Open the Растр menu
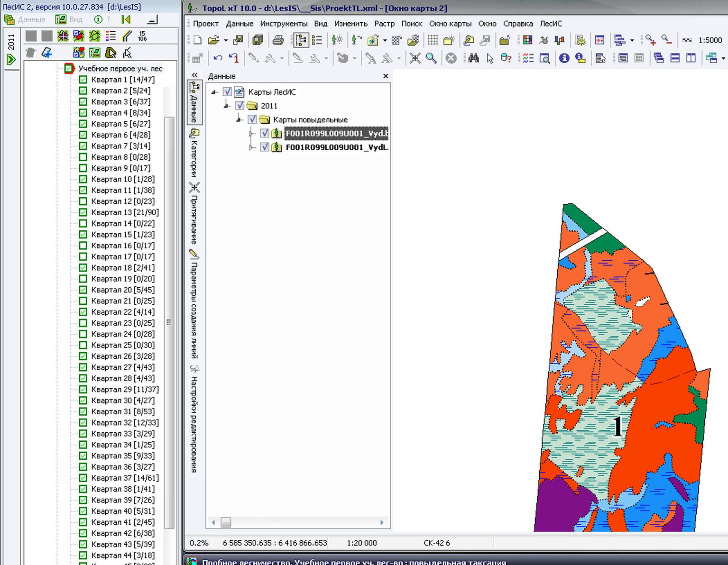 pos(384,24)
